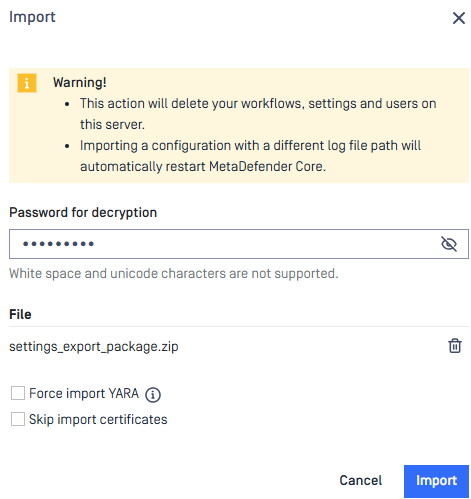This screenshot has width=471, height=499.
Task: Click the blue Import button
Action: [x=436, y=481]
